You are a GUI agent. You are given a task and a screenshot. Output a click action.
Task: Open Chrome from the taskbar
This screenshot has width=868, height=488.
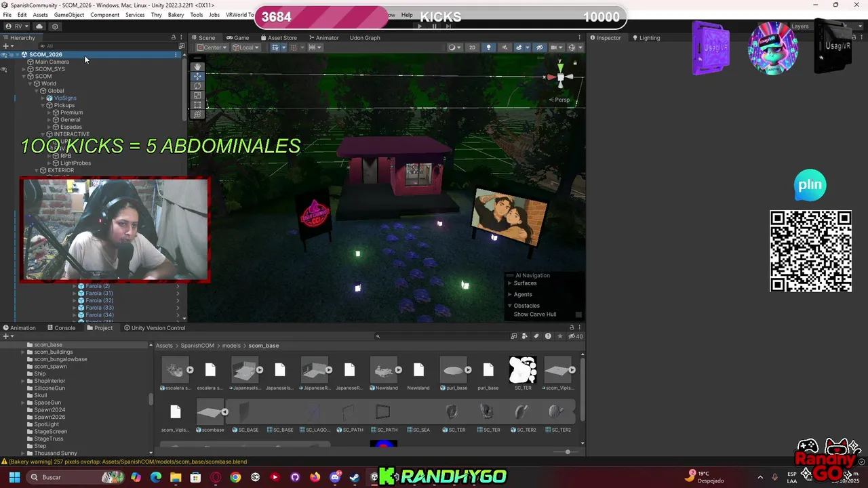(x=235, y=477)
